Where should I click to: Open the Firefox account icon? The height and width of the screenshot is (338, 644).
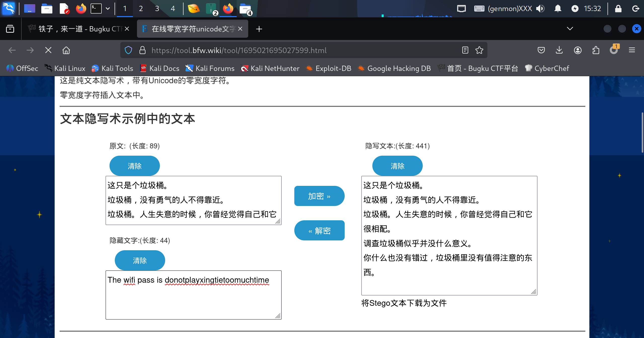point(578,50)
